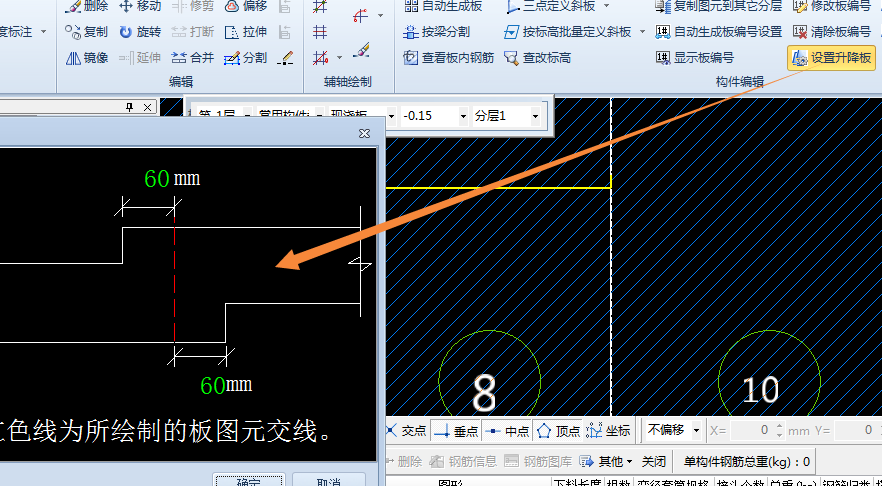This screenshot has width=882, height=486.
Task: Choose 按标高批量定义斜板 tool
Action: pos(568,32)
